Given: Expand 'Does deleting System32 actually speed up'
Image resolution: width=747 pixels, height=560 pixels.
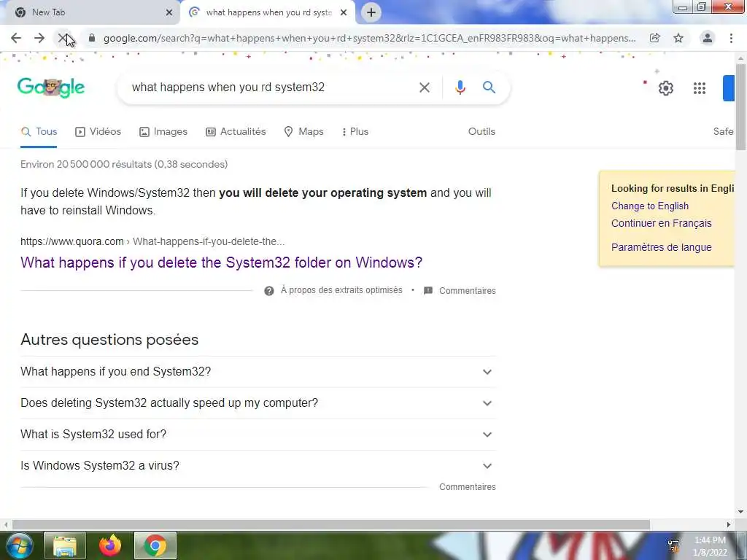Looking at the screenshot, I should coord(258,403).
